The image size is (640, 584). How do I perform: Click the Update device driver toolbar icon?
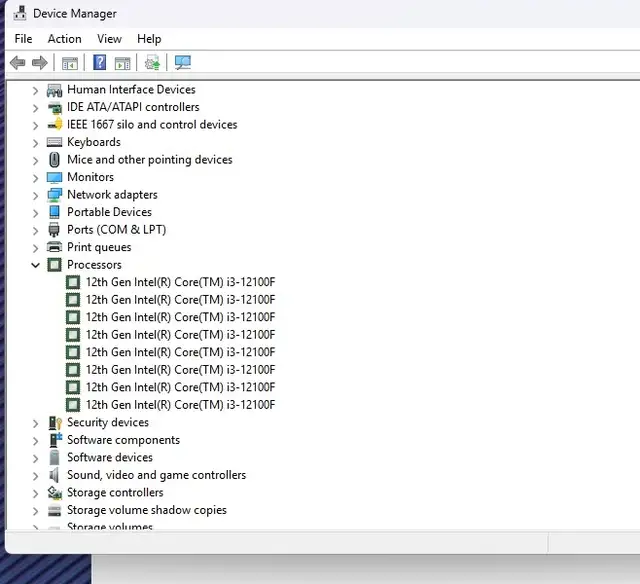pos(152,63)
